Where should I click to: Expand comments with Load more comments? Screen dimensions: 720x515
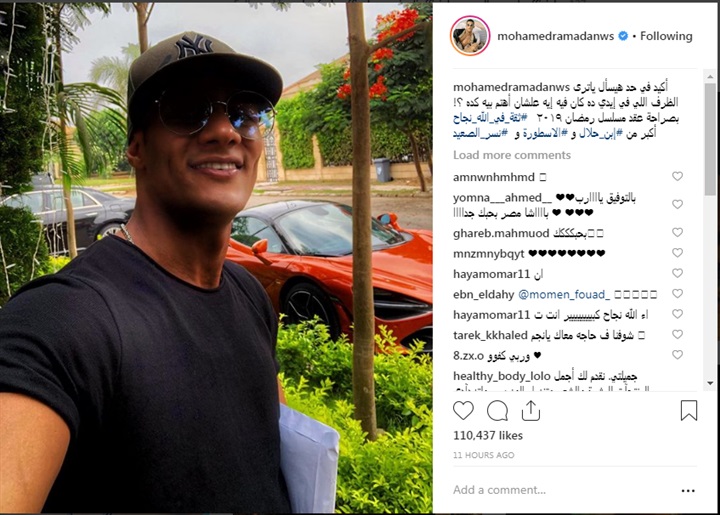coord(512,155)
